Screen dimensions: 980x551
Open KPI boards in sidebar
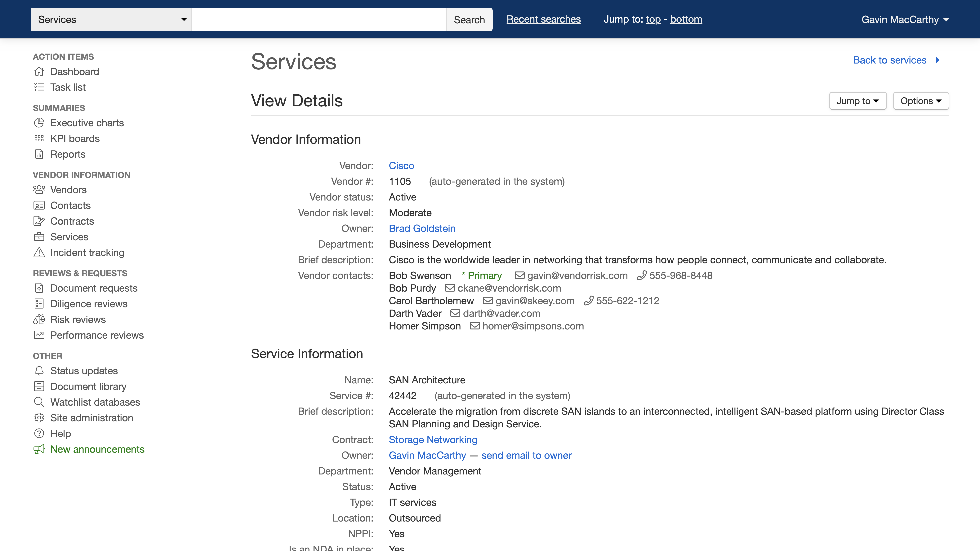coord(75,138)
